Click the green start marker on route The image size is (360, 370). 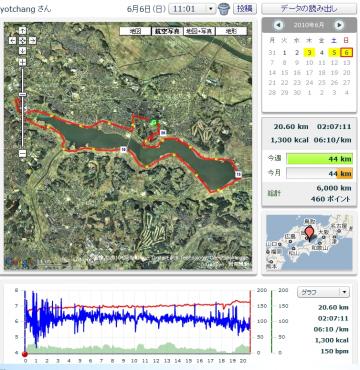(153, 122)
